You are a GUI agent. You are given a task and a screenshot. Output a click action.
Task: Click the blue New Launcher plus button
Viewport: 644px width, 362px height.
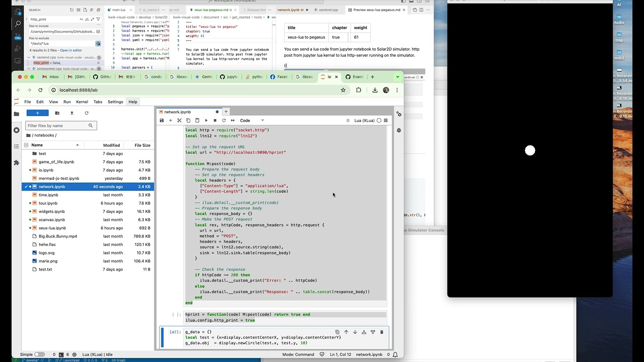pyautogui.click(x=37, y=113)
